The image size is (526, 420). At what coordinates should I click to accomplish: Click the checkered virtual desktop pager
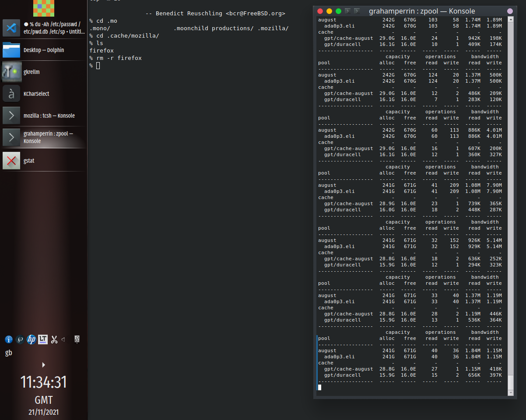44,8
